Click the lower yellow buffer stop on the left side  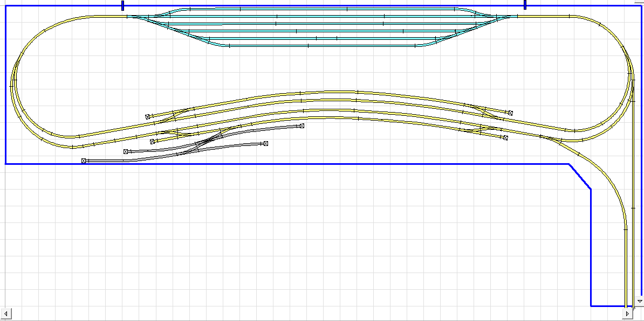coord(153,142)
